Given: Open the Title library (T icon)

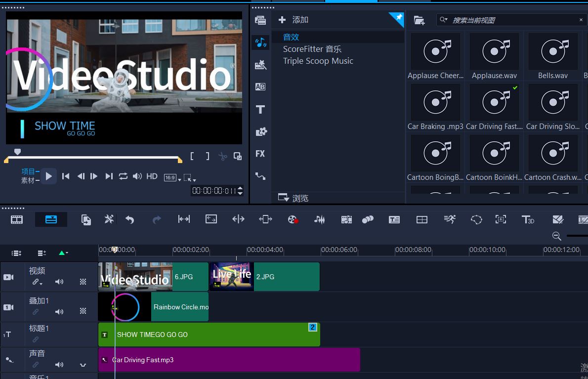Looking at the screenshot, I should coord(260,110).
